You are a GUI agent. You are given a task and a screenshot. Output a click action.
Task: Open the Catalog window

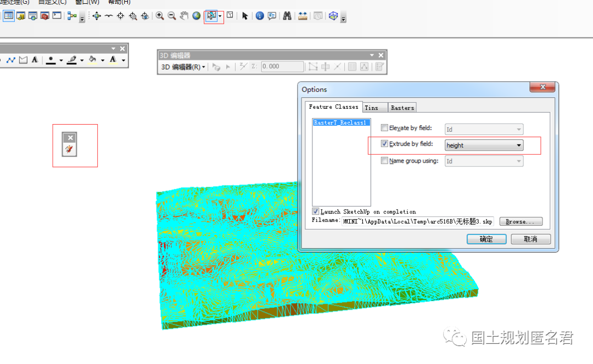click(21, 16)
